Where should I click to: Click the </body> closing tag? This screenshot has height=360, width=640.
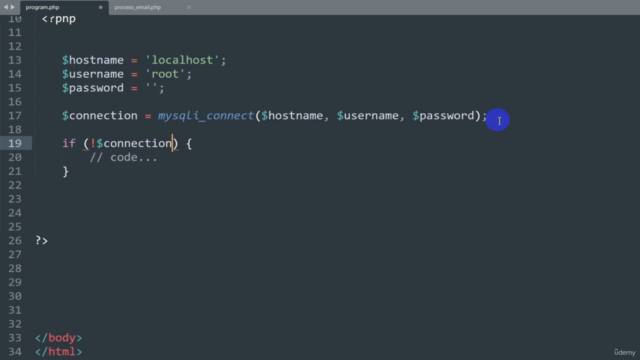(x=58, y=338)
